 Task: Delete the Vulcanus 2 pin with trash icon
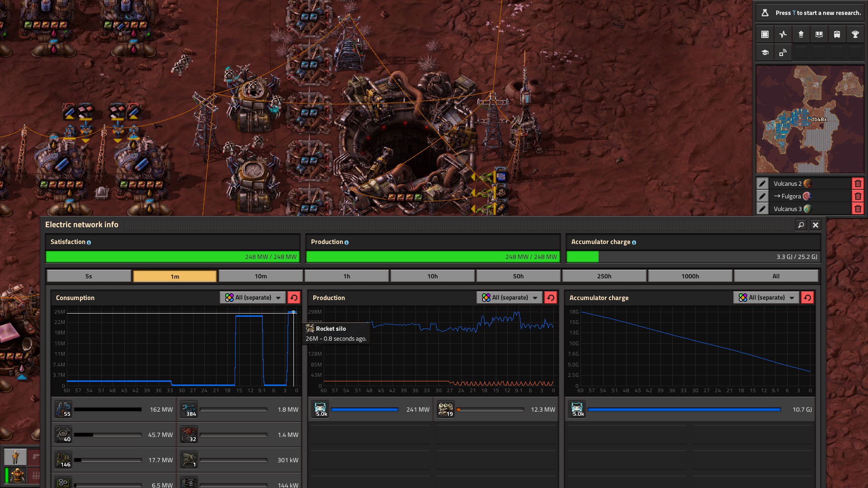(858, 183)
